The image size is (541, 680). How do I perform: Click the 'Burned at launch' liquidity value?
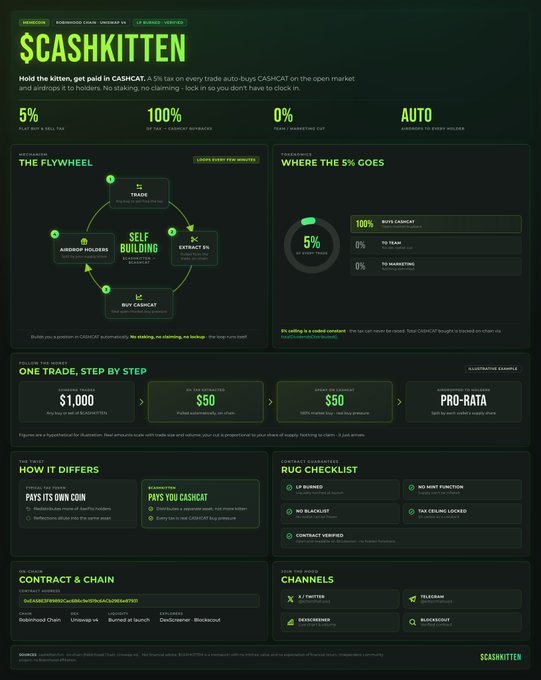point(129,620)
